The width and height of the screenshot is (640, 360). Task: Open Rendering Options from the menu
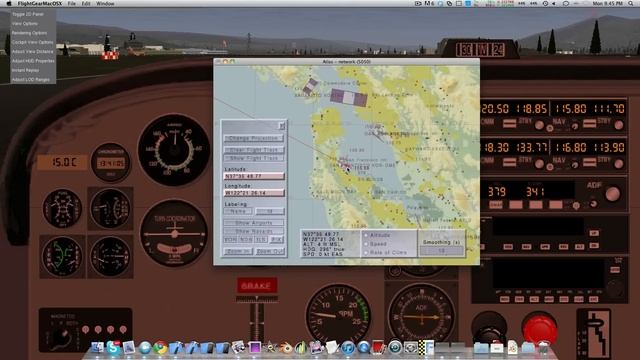tap(33, 33)
